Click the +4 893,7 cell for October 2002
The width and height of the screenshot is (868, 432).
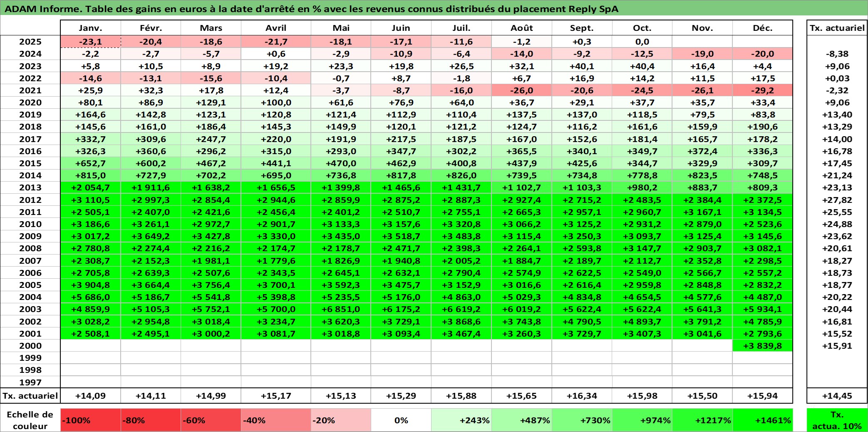click(642, 322)
